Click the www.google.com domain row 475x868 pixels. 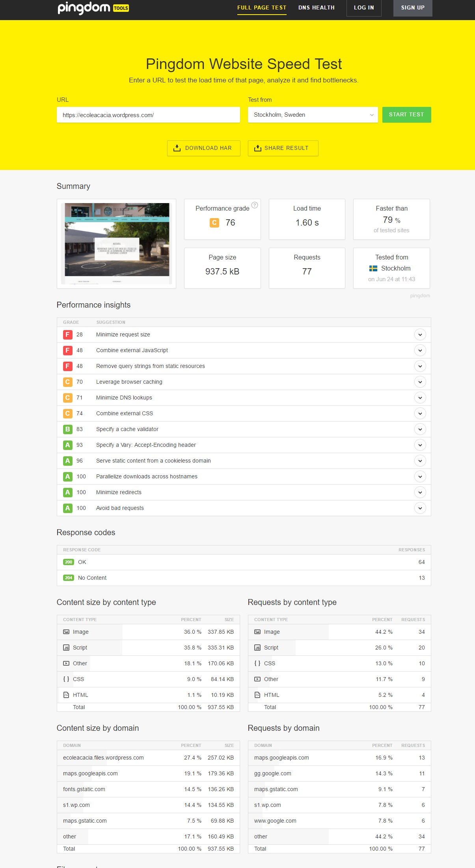click(x=339, y=821)
